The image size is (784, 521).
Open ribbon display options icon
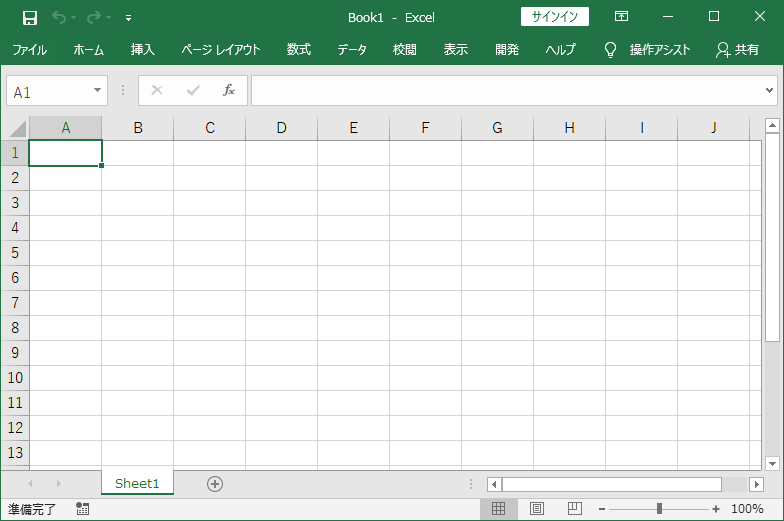621,16
